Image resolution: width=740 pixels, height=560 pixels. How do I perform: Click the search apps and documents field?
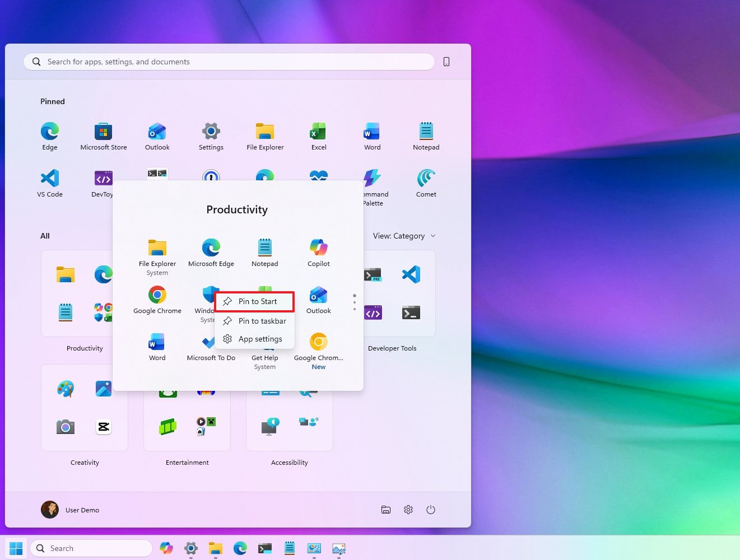[x=228, y=62]
